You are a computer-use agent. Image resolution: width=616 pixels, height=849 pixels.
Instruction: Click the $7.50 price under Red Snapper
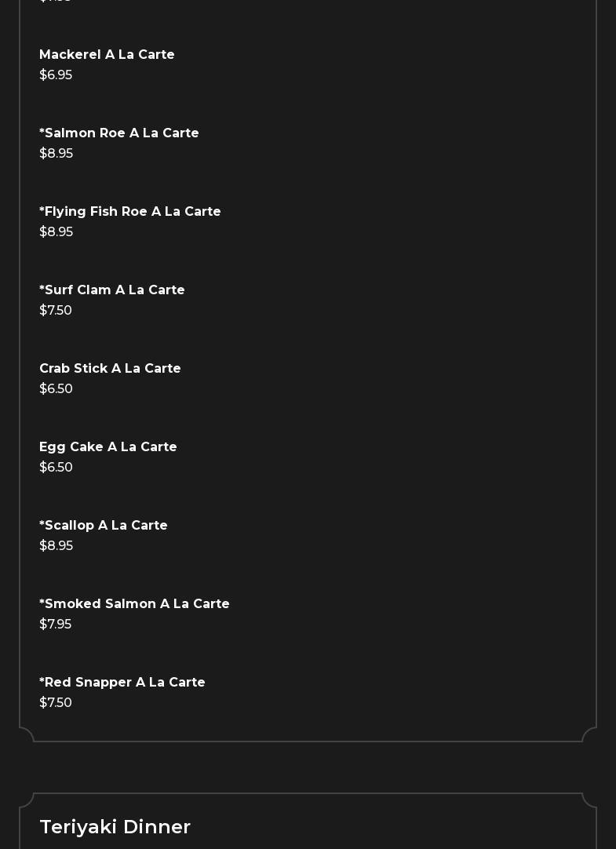56,703
